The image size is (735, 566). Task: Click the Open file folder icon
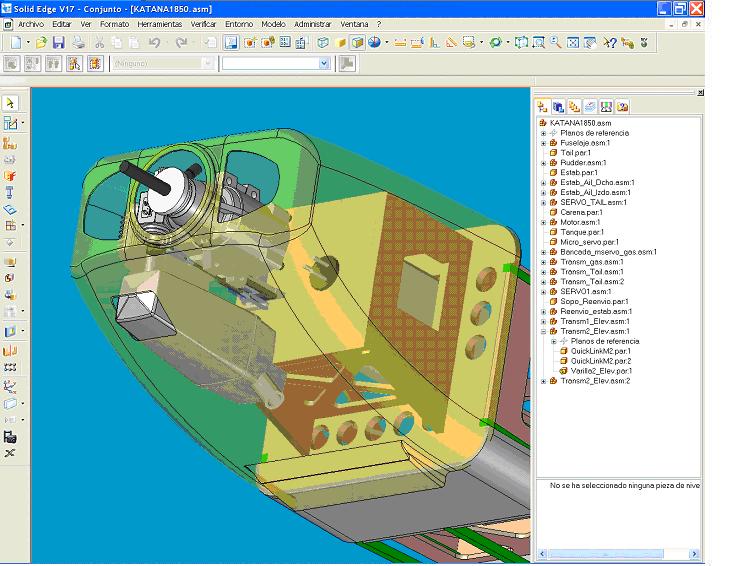42,43
